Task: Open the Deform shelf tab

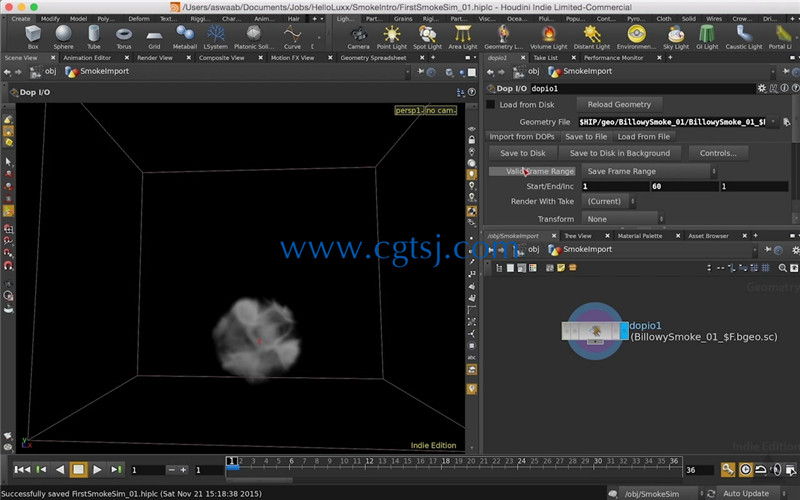Action: pos(139,18)
